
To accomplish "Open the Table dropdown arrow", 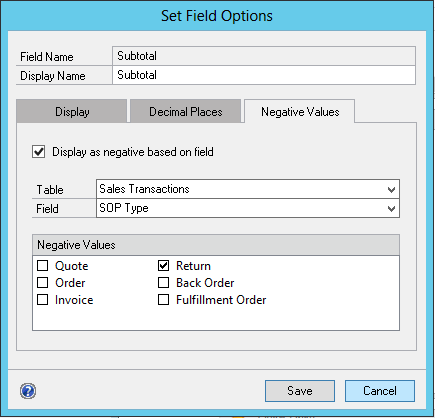I will tap(391, 190).
